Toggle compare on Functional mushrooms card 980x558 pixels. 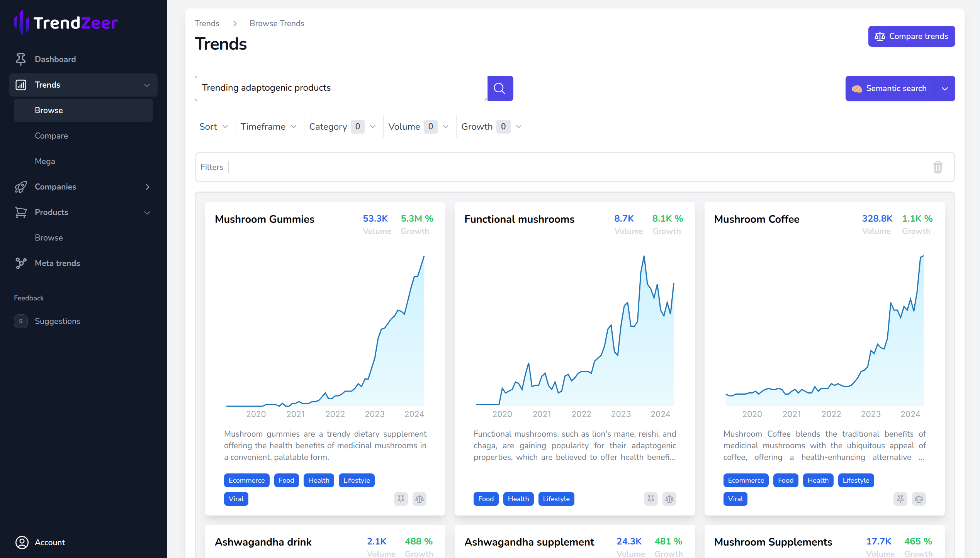669,499
